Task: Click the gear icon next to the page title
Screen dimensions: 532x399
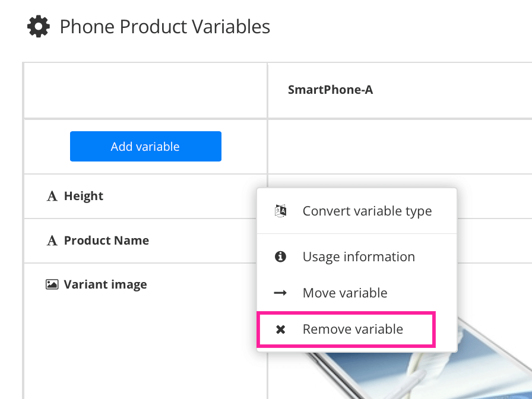Action: 38,26
